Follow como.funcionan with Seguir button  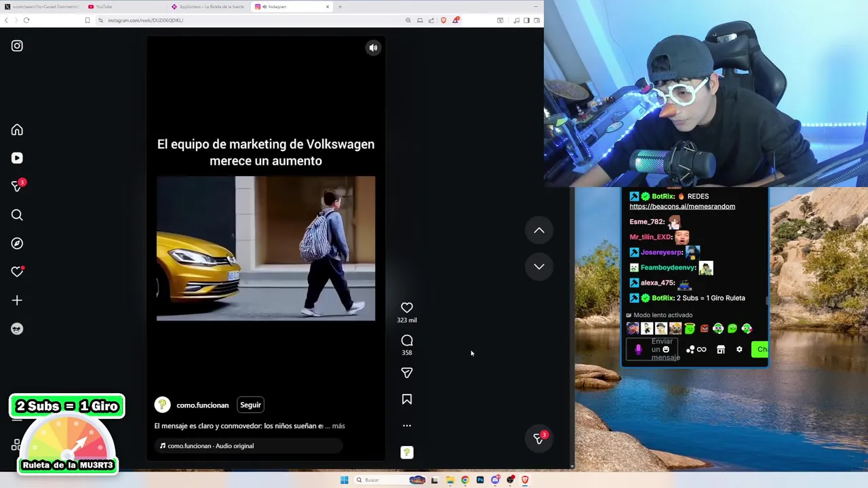point(250,405)
